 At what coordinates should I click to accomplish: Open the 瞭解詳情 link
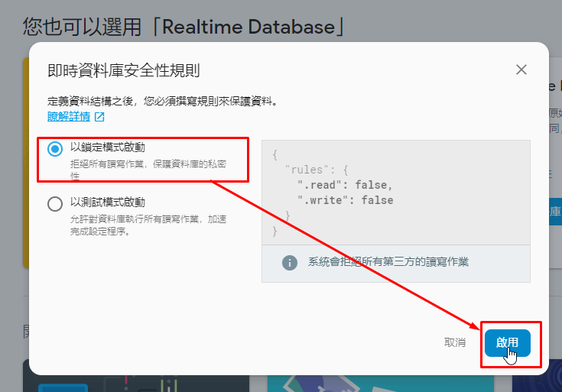pyautogui.click(x=69, y=116)
